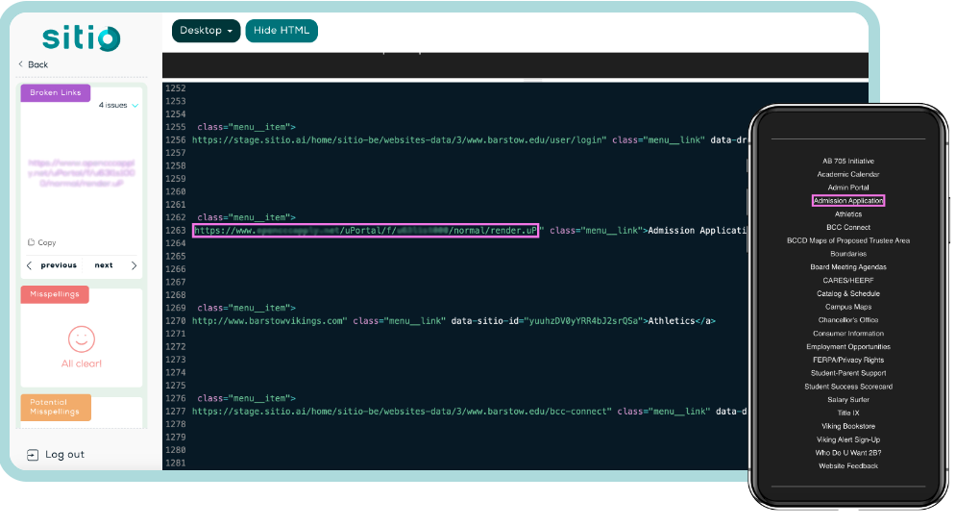The image size is (980, 526).
Task: Click the next text button
Action: 104,265
